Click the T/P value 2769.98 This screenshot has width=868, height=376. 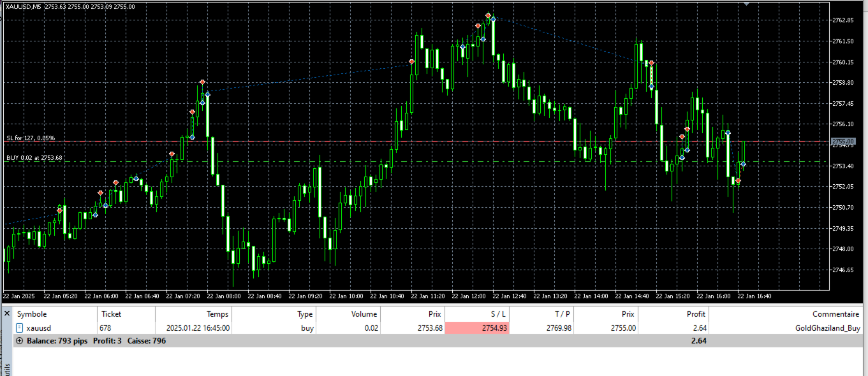pyautogui.click(x=558, y=328)
